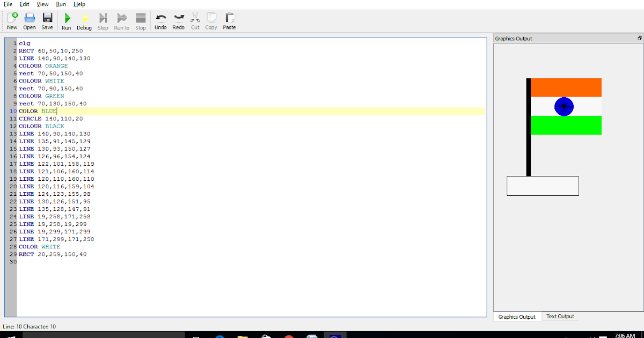The image size is (644, 338).
Task: Cut the selected code
Action: pos(195,20)
